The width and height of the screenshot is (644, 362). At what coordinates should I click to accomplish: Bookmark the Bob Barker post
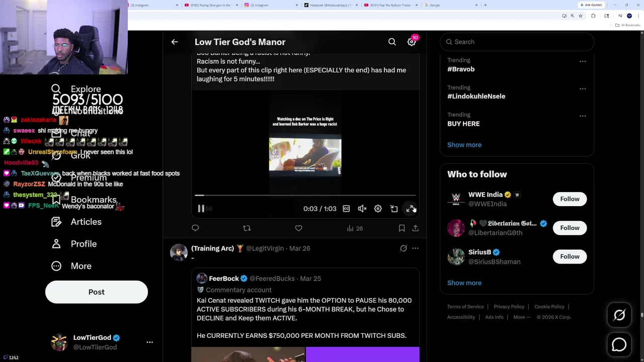click(x=401, y=228)
